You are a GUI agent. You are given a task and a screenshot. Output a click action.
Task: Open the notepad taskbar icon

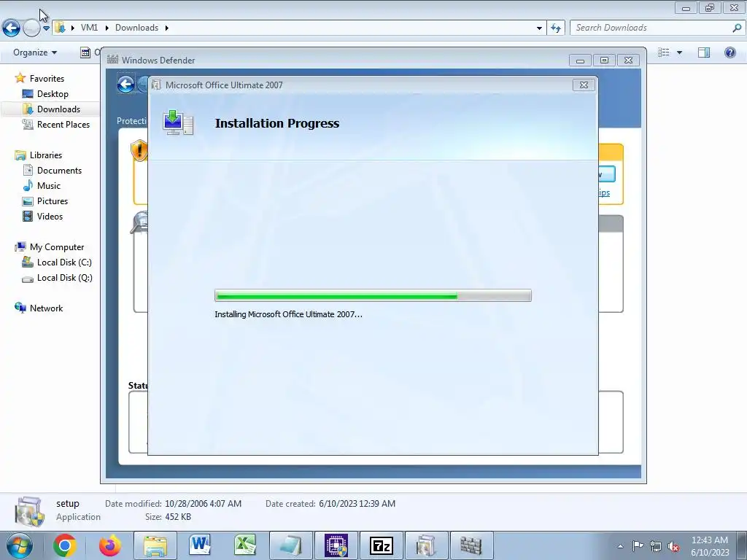pyautogui.click(x=290, y=545)
